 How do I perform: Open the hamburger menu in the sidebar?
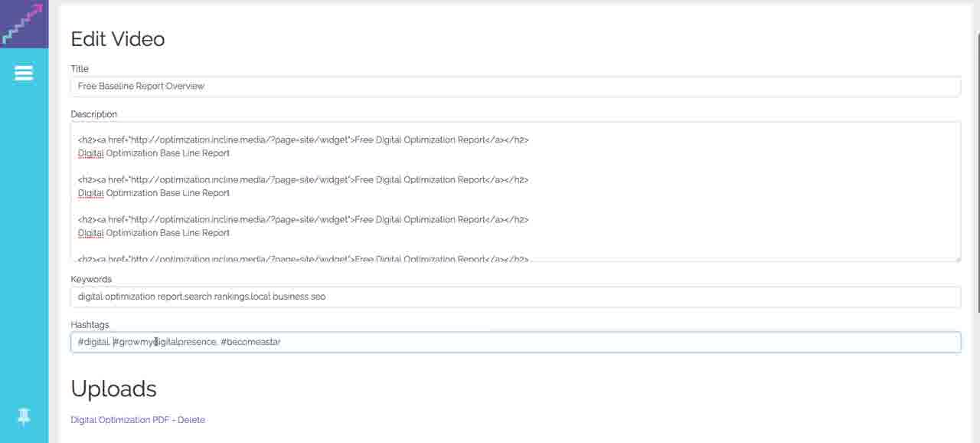[24, 73]
